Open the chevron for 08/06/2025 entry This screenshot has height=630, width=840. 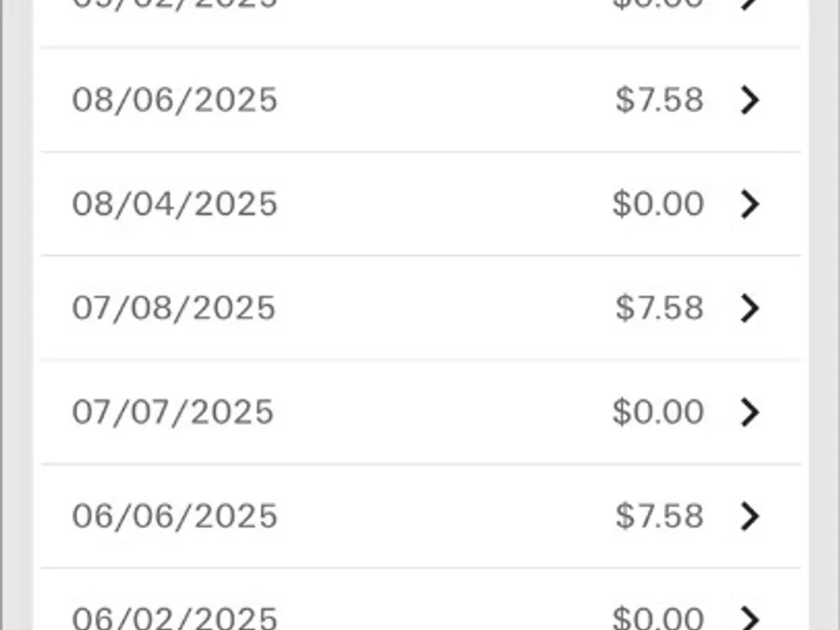click(749, 100)
